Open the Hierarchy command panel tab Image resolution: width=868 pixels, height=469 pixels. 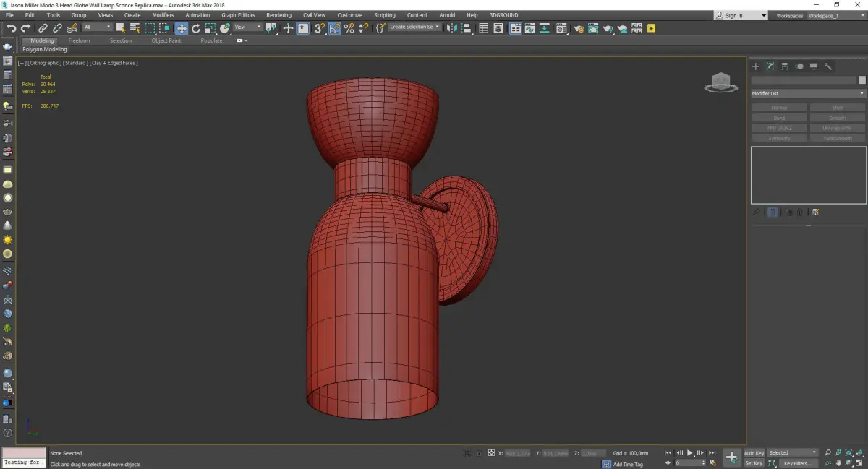pyautogui.click(x=785, y=66)
